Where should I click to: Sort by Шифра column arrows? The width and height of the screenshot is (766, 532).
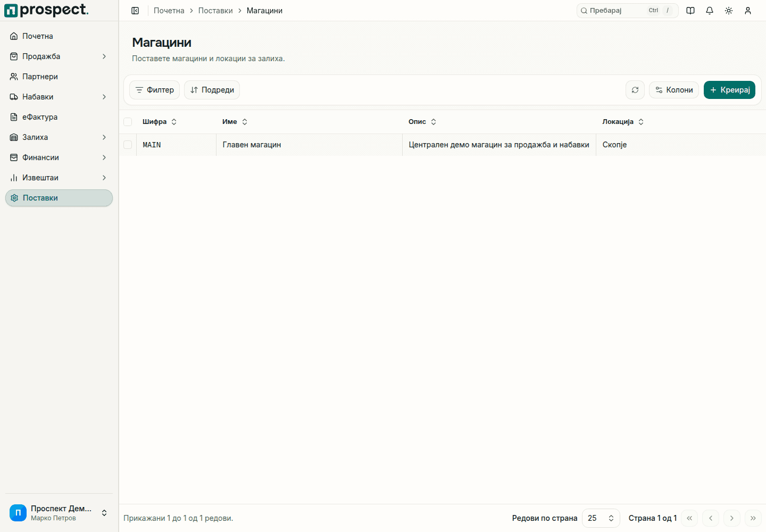174,122
